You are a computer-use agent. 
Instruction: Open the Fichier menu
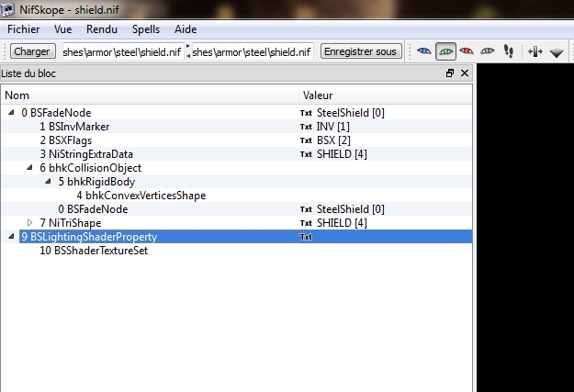[x=24, y=29]
